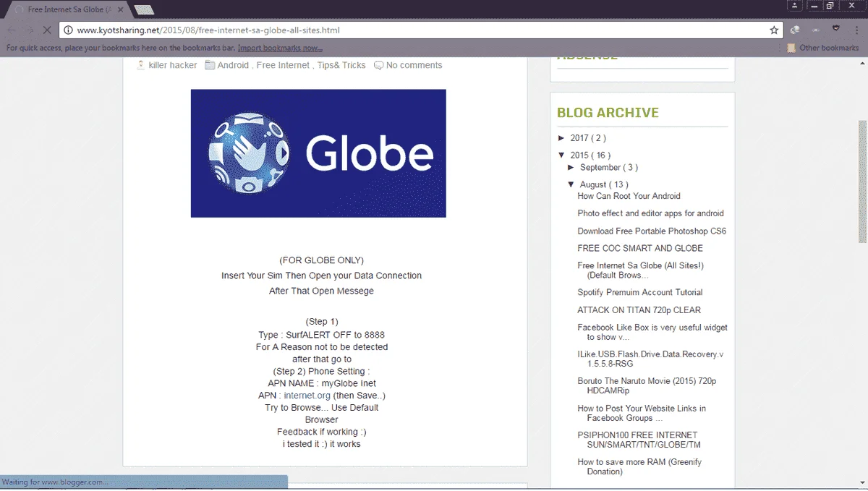Bookmark this page with the star icon
The height and width of the screenshot is (491, 868).
coord(774,30)
